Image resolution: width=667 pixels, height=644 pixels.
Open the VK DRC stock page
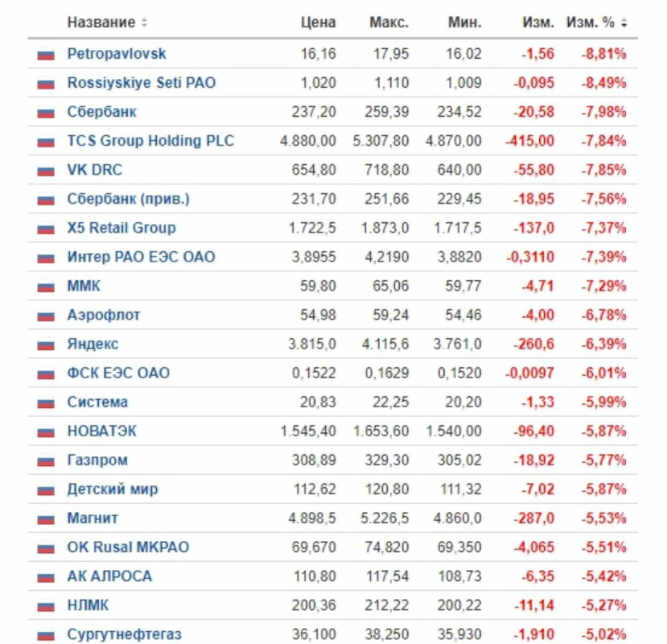[94, 170]
